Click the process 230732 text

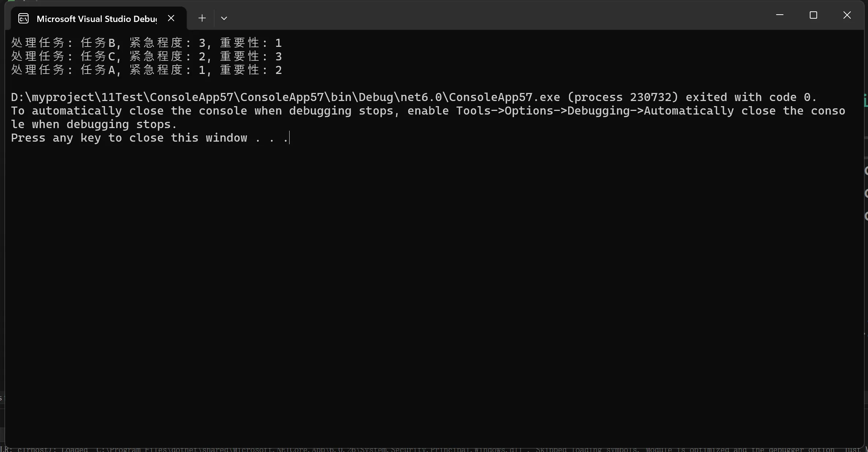[622, 97]
